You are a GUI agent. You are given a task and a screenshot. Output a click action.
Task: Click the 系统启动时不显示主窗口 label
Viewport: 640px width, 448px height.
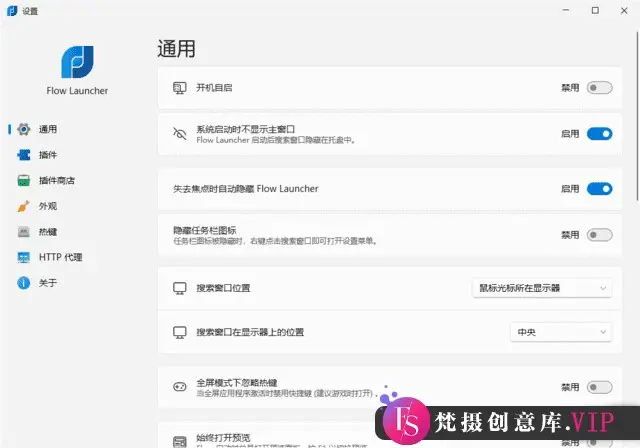[x=245, y=129]
